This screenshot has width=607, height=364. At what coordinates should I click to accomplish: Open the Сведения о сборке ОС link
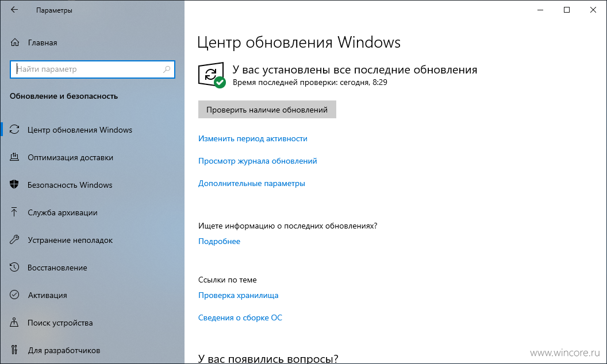240,317
